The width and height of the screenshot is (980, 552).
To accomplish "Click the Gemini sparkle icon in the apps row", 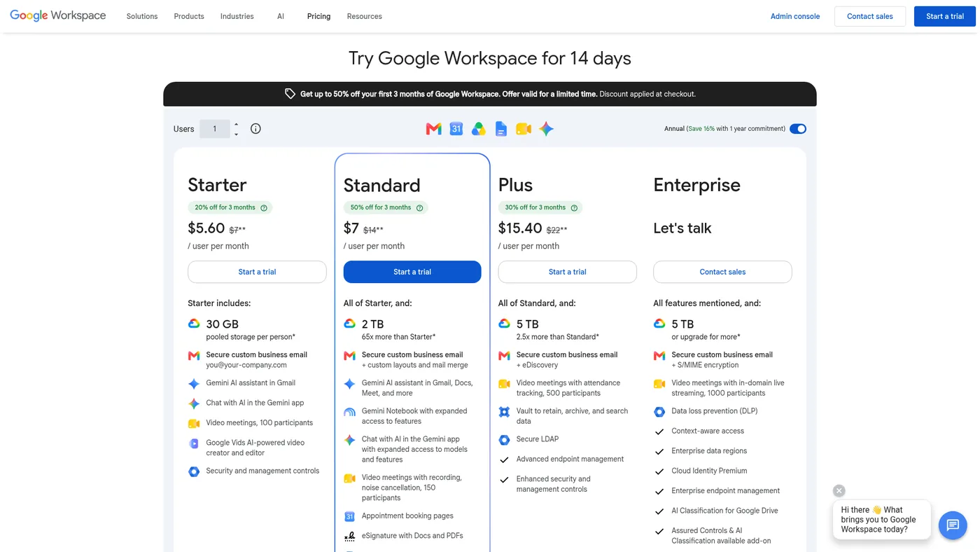I will tap(546, 129).
